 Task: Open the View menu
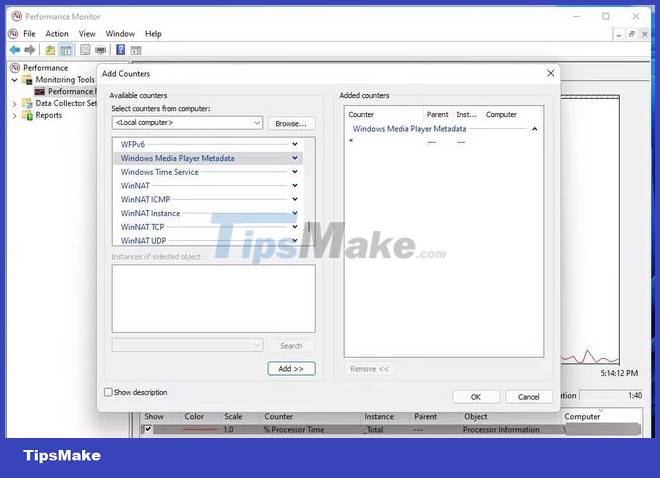pyautogui.click(x=87, y=34)
